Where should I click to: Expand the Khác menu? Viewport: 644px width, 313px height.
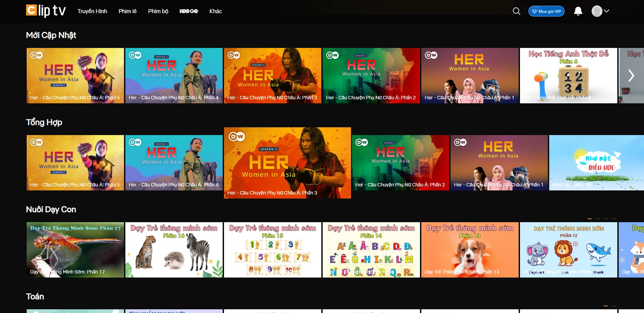[x=216, y=11]
